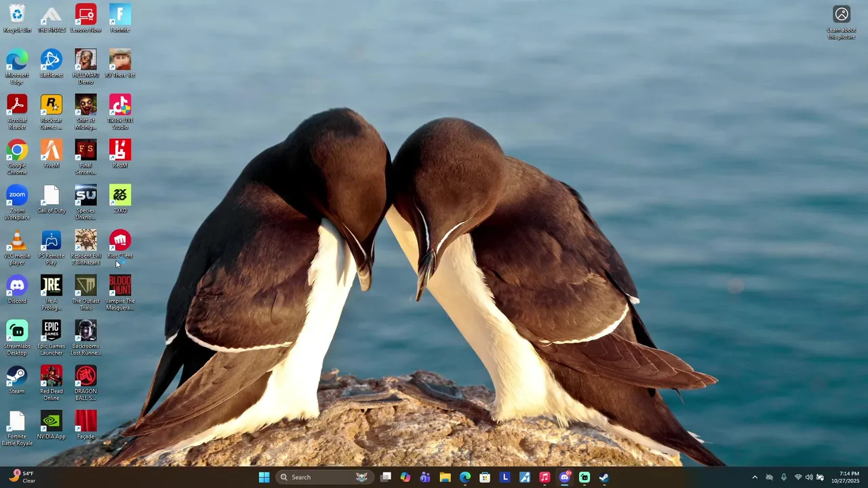The height and width of the screenshot is (488, 868).
Task: Select Species Unknown desktop icon
Action: pyautogui.click(x=85, y=202)
